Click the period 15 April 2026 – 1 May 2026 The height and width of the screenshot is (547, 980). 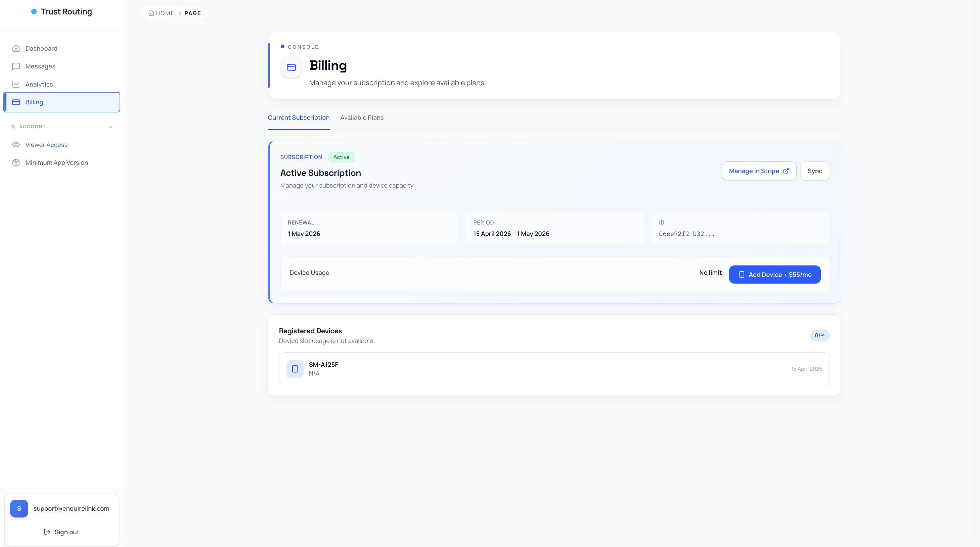pyautogui.click(x=511, y=233)
